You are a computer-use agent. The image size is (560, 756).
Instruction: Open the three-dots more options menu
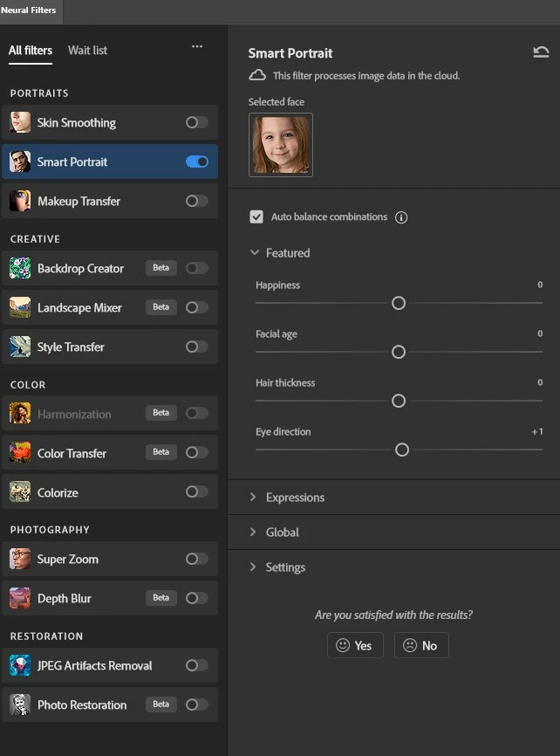pyautogui.click(x=197, y=47)
